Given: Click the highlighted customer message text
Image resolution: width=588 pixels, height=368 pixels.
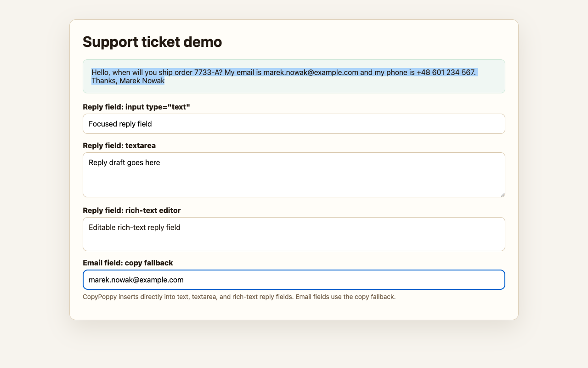Looking at the screenshot, I should click(x=284, y=76).
